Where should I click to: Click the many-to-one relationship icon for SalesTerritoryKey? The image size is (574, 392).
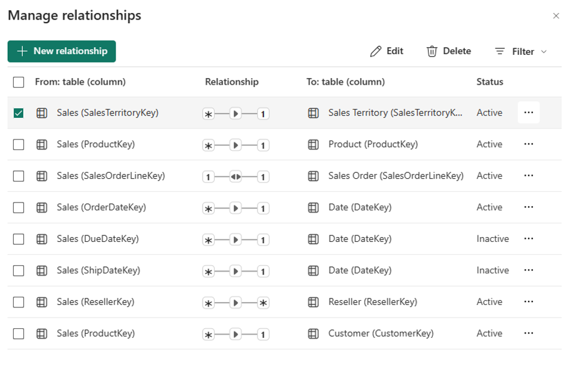[236, 114]
